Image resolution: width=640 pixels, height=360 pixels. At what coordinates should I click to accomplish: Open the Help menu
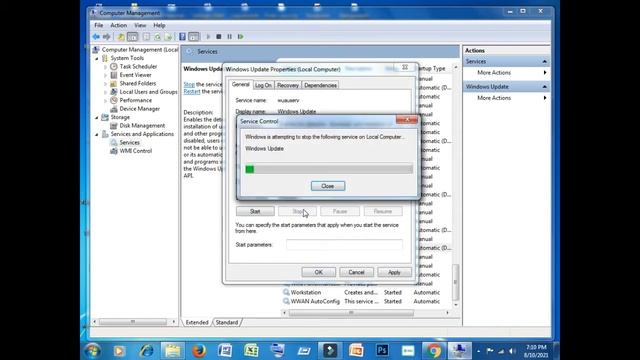click(x=159, y=25)
